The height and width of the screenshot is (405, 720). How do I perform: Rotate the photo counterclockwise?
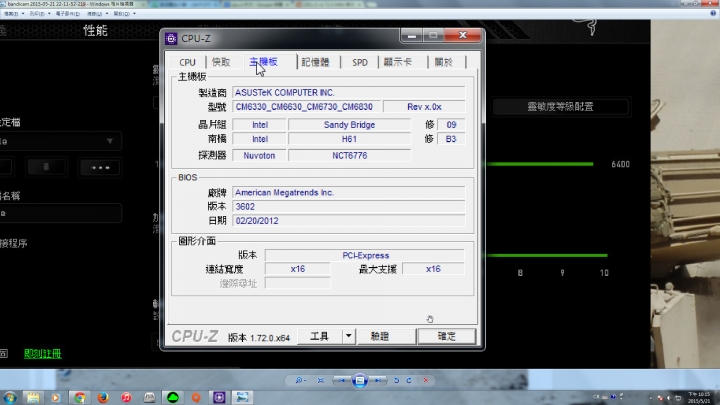pos(396,380)
